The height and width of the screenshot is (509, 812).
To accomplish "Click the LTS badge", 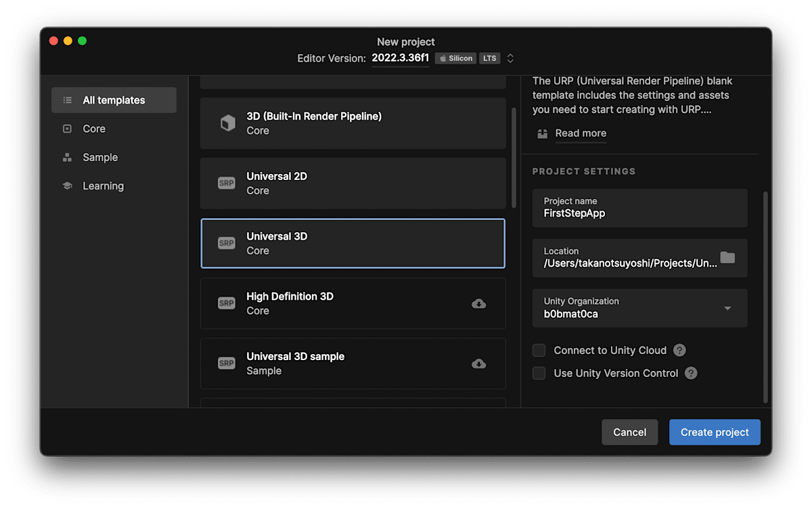I will pos(490,58).
